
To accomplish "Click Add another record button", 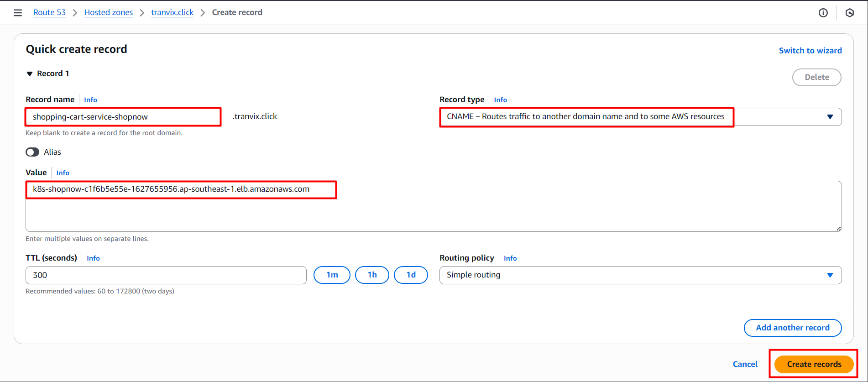I will coord(792,328).
